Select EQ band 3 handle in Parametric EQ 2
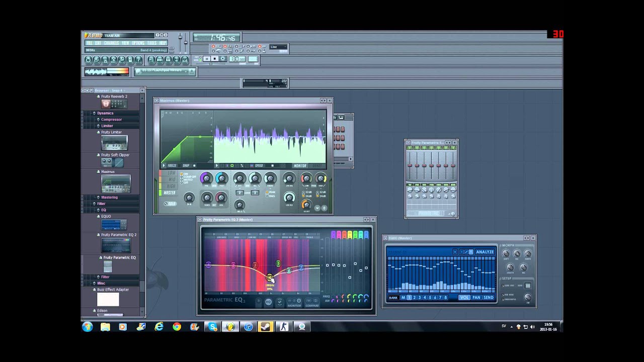 [255, 265]
